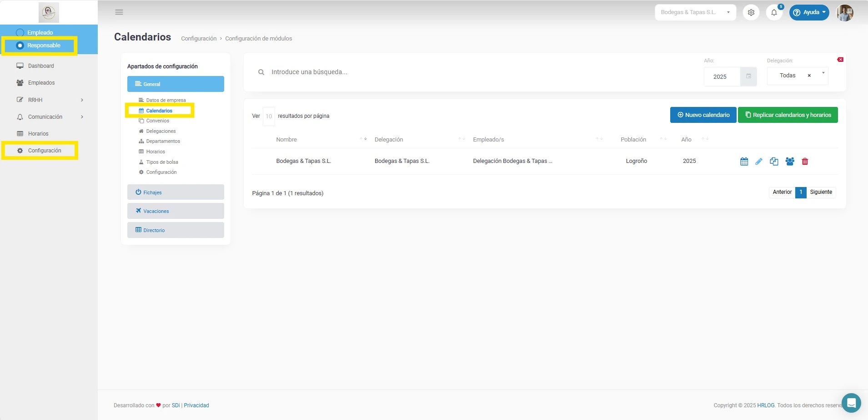Viewport: 868px width, 420px height.
Task: Select Convenios in configuration list
Action: pyautogui.click(x=157, y=121)
